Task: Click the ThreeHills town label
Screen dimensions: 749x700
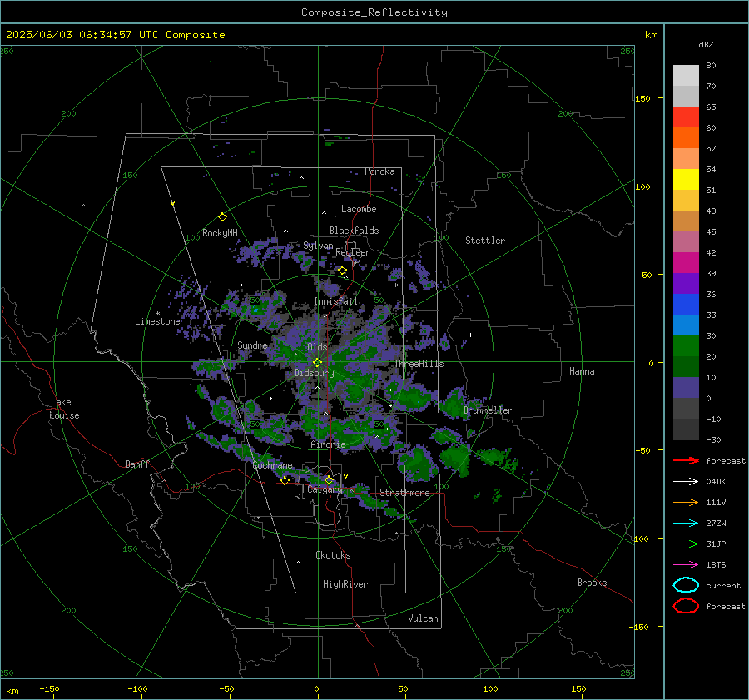Action: pos(419,364)
